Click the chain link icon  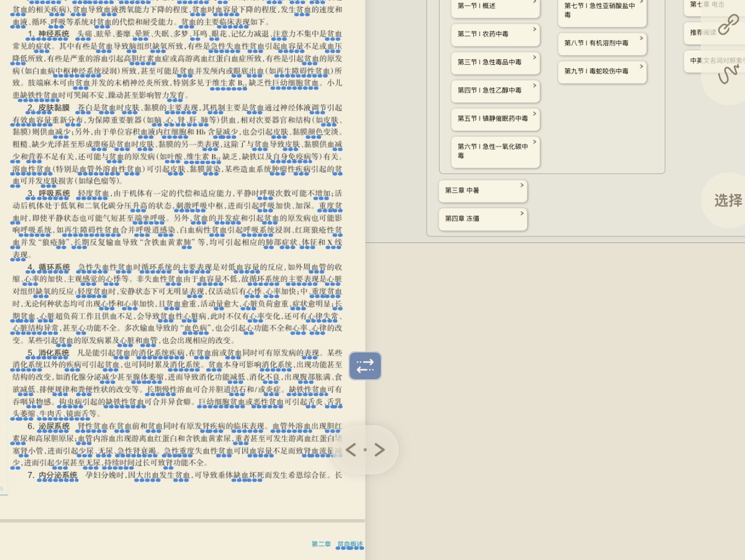[x=728, y=25]
